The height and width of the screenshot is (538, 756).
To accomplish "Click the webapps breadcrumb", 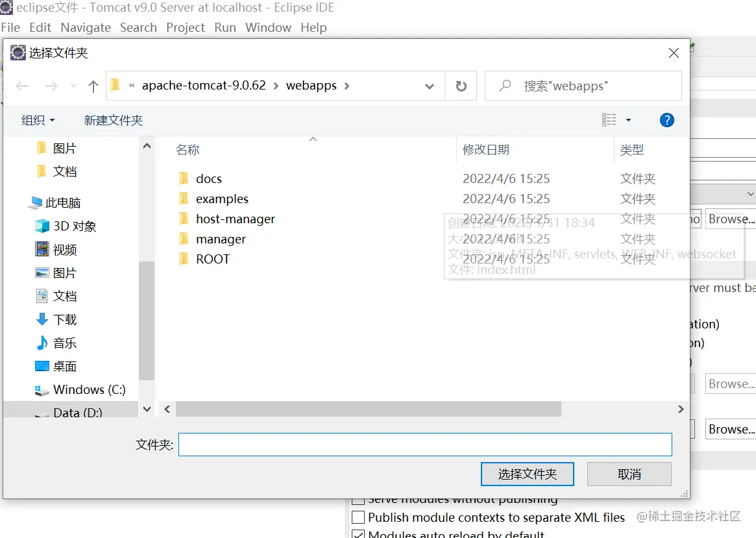I will [311, 85].
